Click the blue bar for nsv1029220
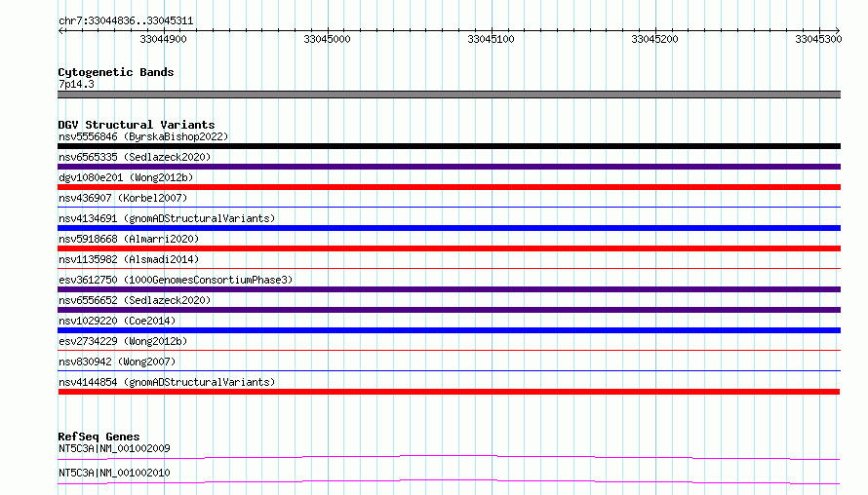 (449, 330)
